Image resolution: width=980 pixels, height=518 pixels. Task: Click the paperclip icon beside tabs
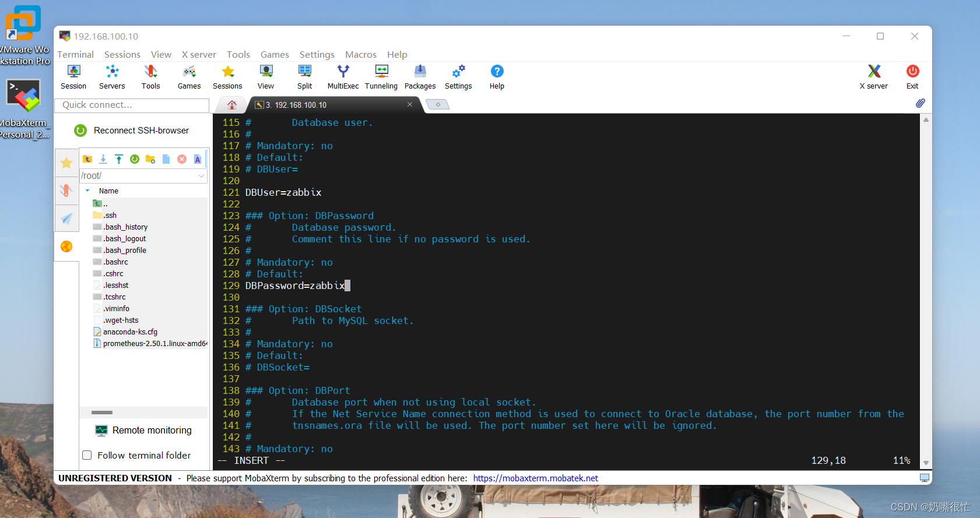click(920, 103)
